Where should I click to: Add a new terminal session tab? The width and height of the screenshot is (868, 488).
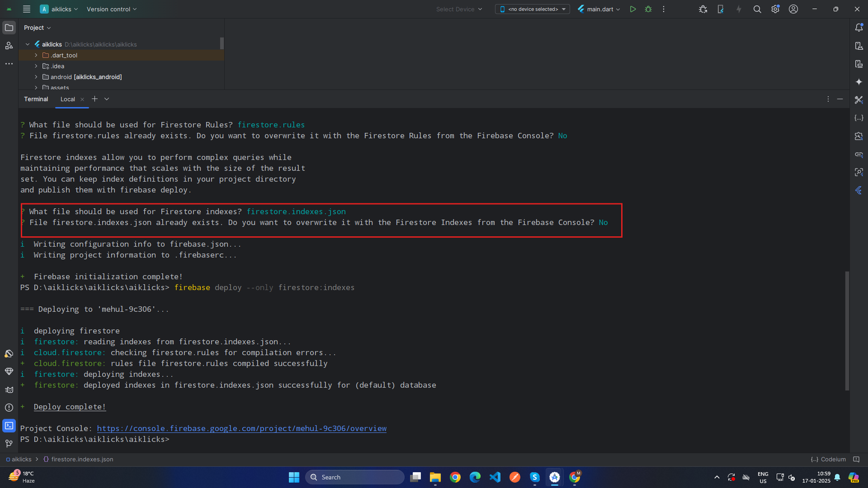pos(95,99)
